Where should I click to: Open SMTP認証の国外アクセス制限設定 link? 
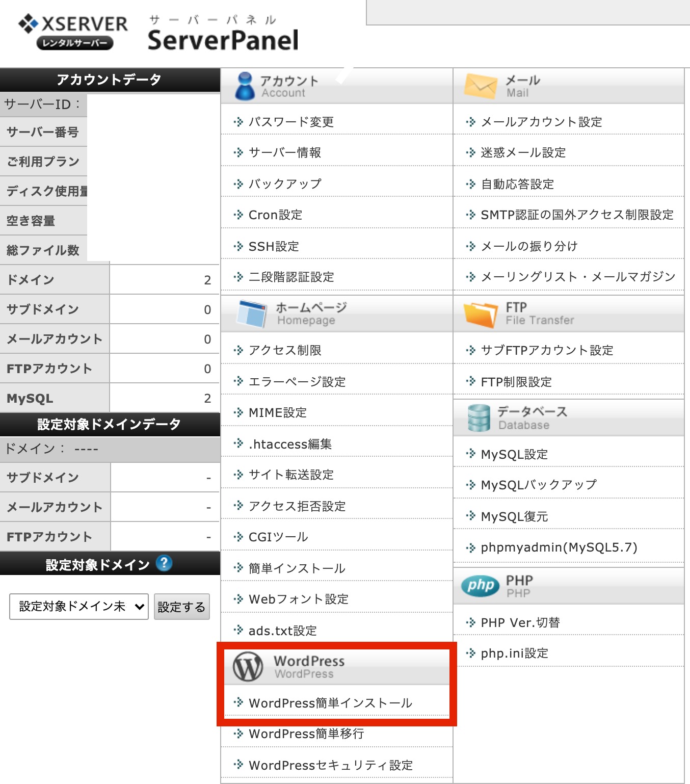coord(577,215)
